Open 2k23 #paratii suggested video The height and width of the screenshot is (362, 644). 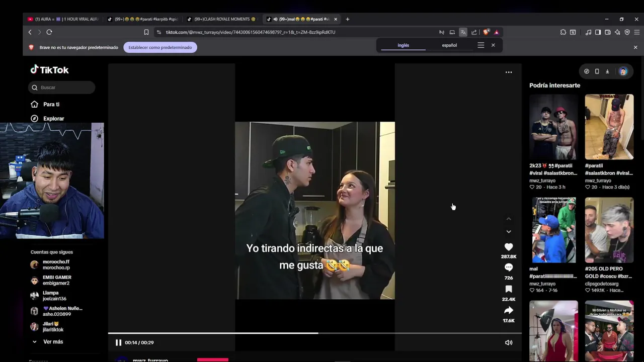click(x=553, y=127)
